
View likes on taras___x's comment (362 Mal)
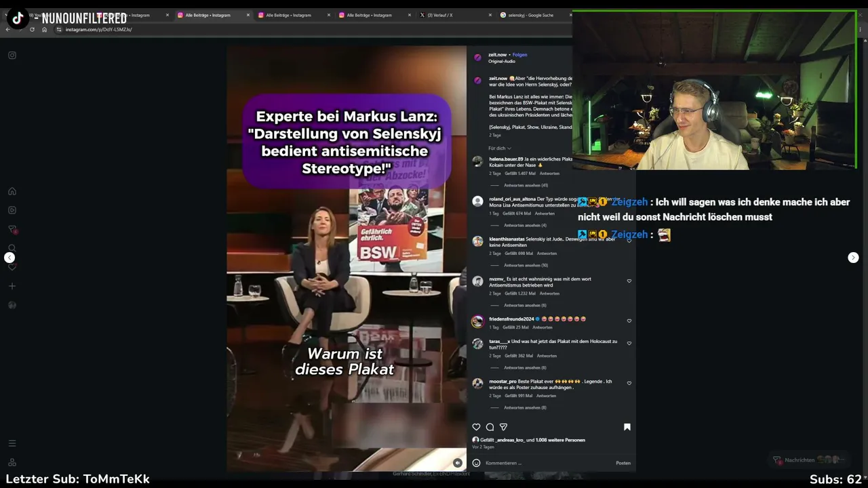pyautogui.click(x=518, y=356)
